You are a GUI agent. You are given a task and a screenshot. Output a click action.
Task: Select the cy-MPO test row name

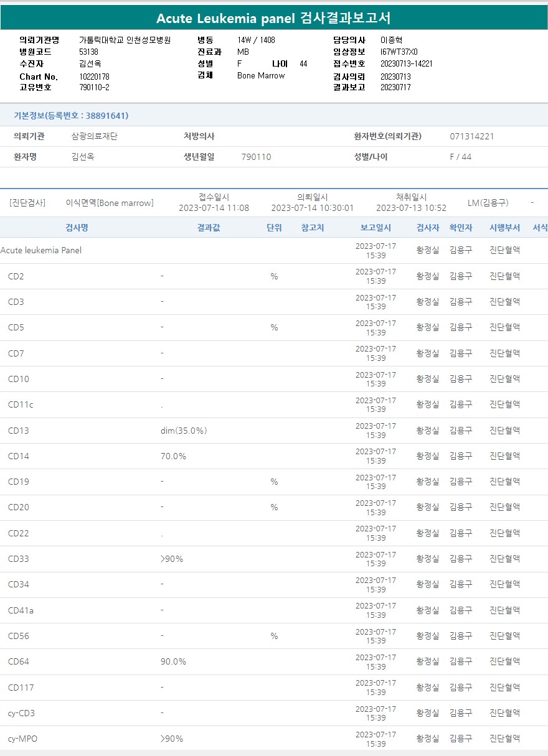(22, 739)
